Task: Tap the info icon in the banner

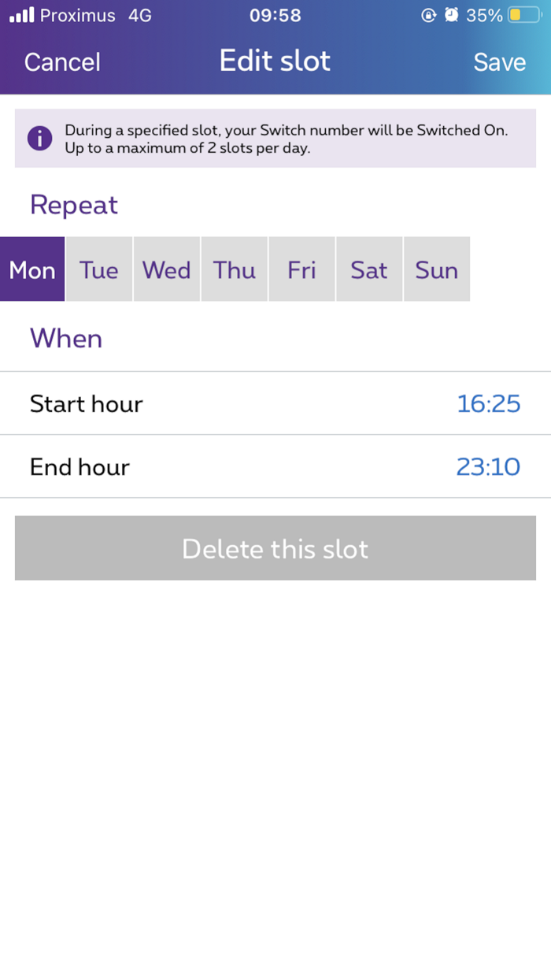Action: point(39,139)
